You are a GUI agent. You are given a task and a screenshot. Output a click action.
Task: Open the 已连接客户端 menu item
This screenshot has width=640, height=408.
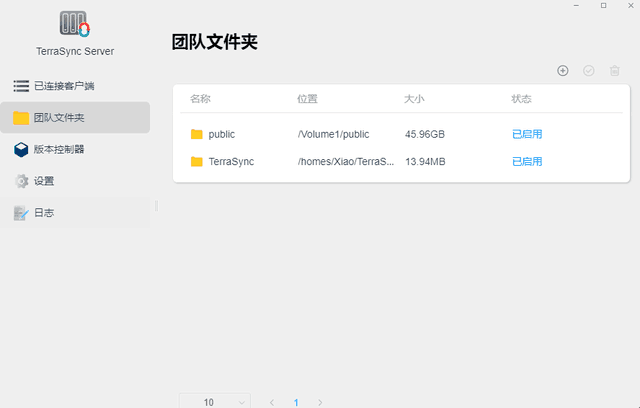click(x=75, y=86)
